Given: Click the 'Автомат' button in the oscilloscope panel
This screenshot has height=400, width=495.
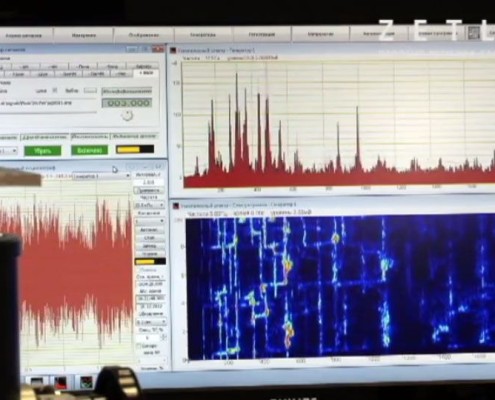Looking at the screenshot, I should click(x=149, y=230).
